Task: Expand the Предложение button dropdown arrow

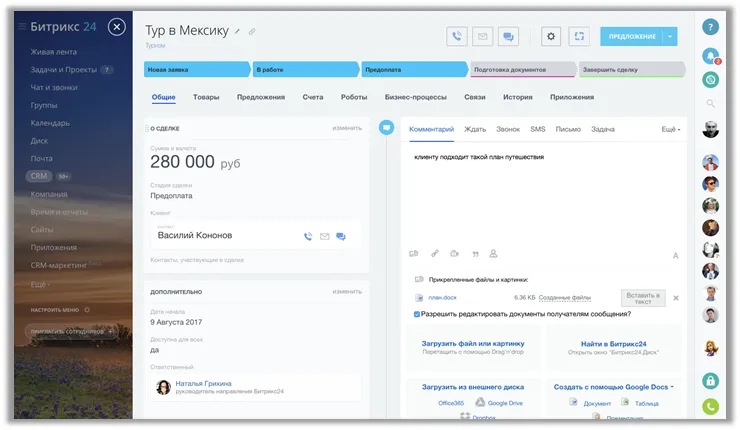Action: point(670,36)
